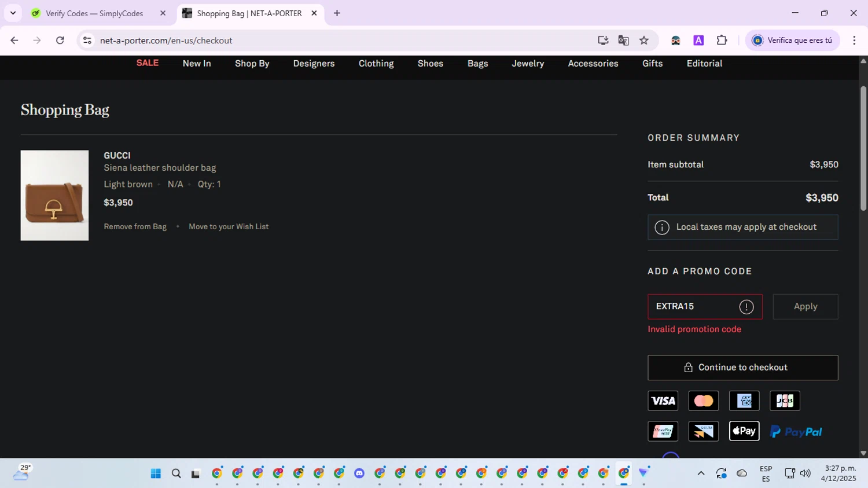Open the New In menu
868x488 pixels.
197,64
